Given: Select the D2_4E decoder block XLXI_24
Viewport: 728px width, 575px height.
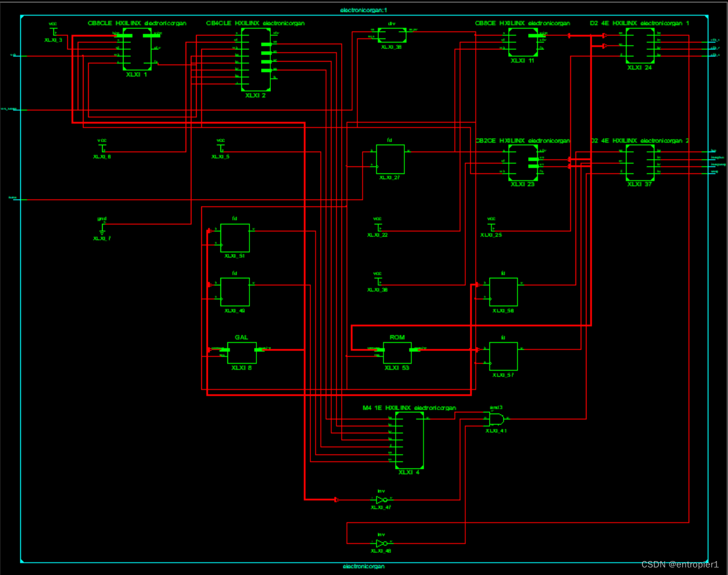Looking at the screenshot, I should (640, 46).
